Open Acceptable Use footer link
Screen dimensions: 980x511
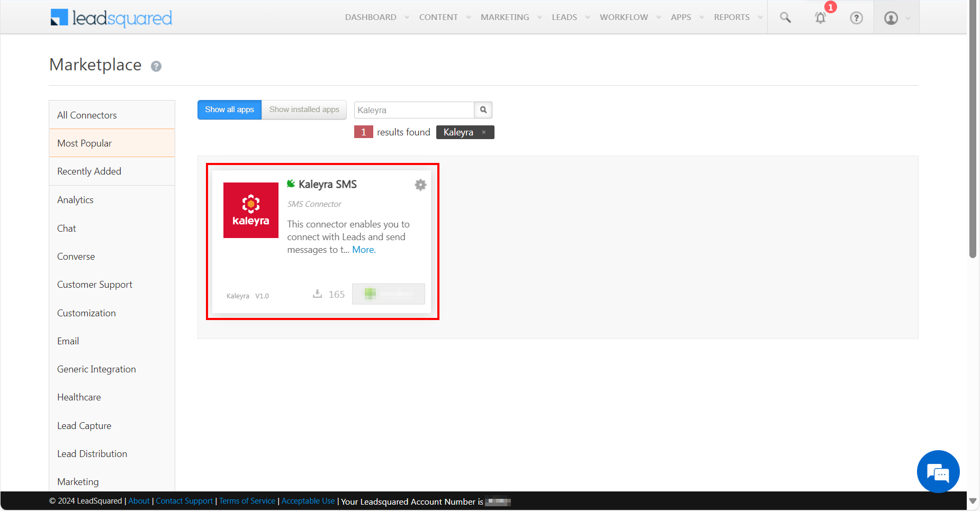tap(308, 501)
